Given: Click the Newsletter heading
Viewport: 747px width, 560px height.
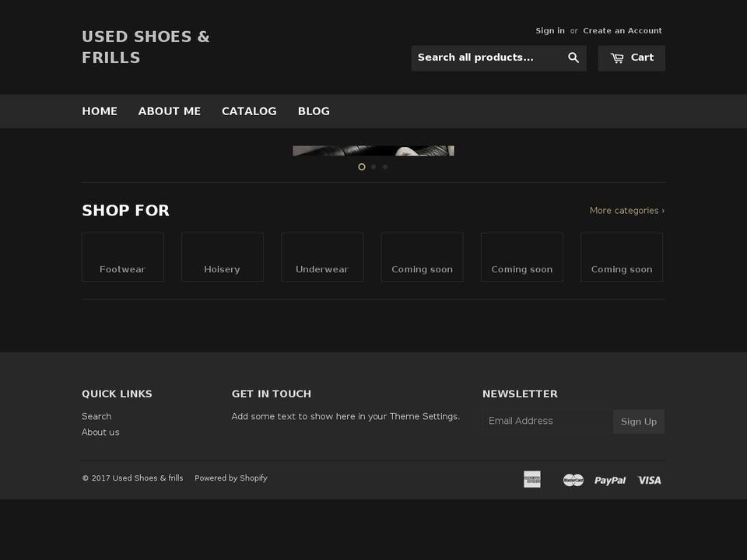Looking at the screenshot, I should click(520, 394).
